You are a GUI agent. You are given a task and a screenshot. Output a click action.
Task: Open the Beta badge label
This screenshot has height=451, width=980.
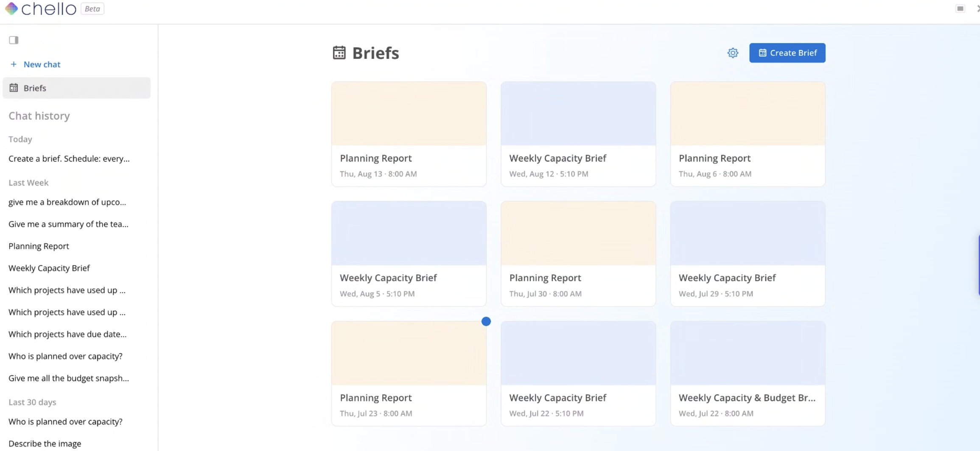point(92,8)
